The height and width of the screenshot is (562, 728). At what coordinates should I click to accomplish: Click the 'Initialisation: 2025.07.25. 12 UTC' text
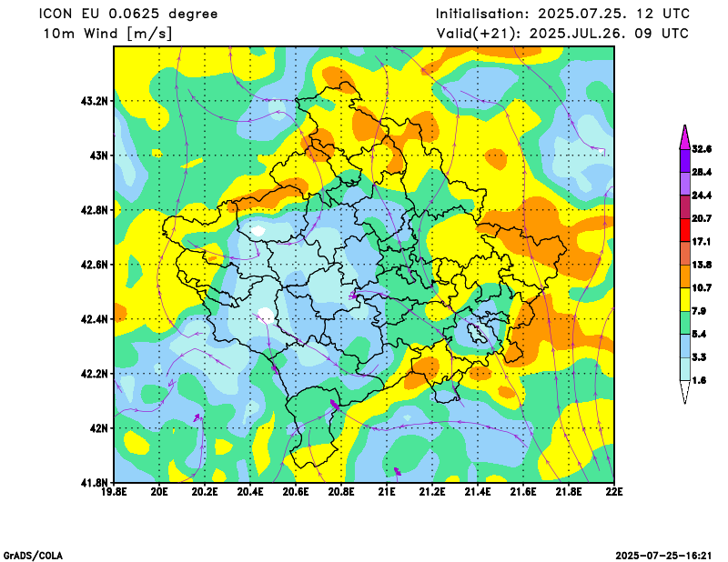tap(562, 14)
